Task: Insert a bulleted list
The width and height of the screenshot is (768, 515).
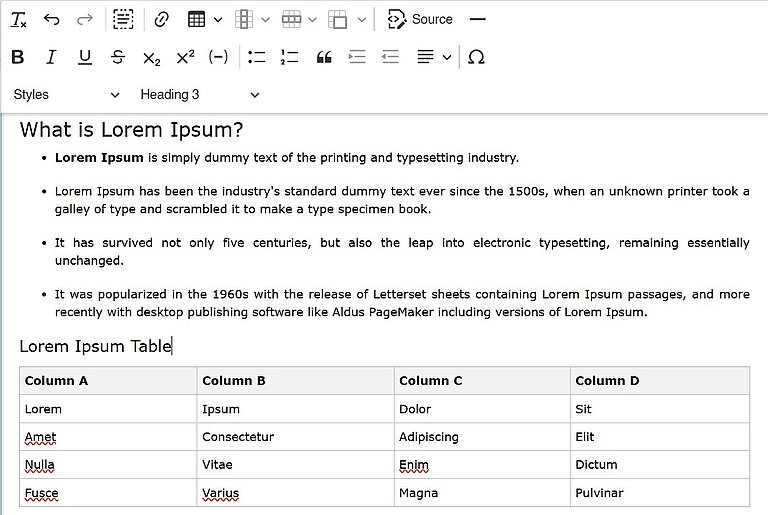Action: (257, 57)
